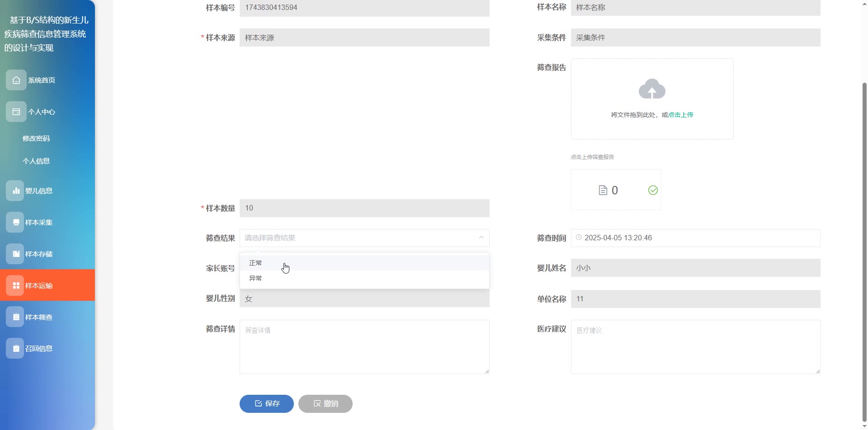The width and height of the screenshot is (868, 430).
Task: Focus the 样本数量 input field
Action: click(364, 208)
